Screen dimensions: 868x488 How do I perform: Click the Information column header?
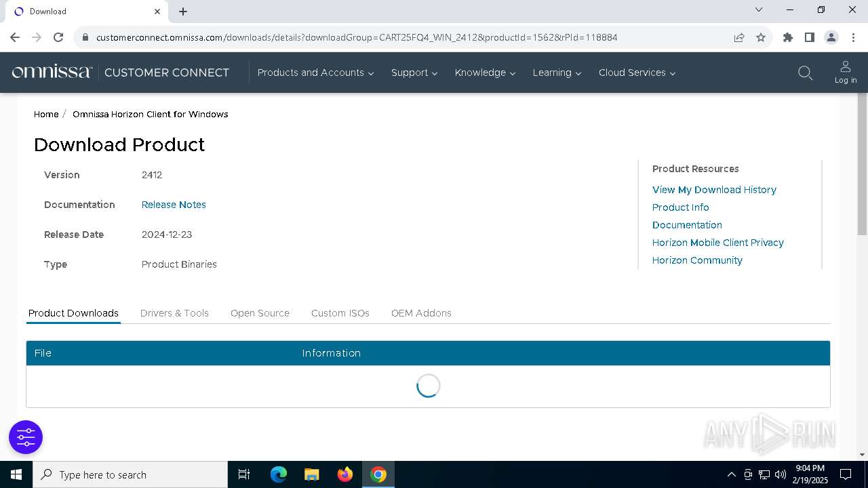click(331, 353)
